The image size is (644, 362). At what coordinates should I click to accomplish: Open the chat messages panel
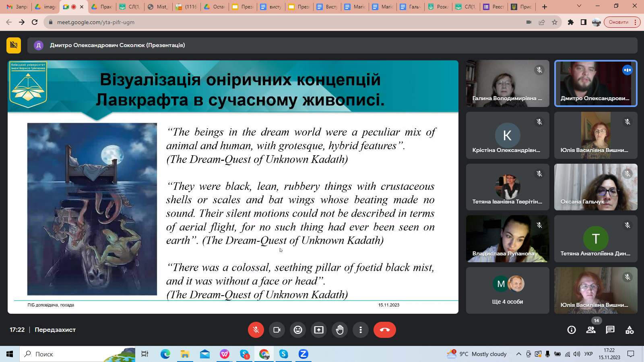610,330
